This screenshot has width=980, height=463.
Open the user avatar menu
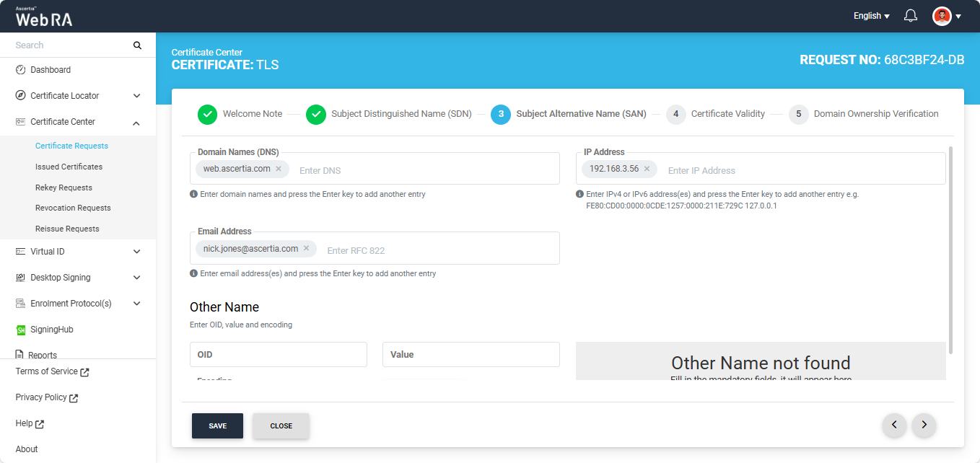(x=946, y=16)
